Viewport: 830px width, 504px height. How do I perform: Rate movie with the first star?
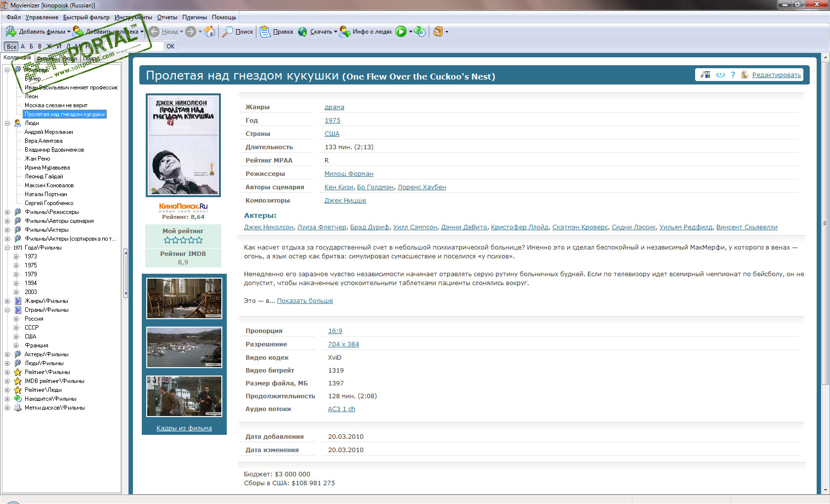167,240
